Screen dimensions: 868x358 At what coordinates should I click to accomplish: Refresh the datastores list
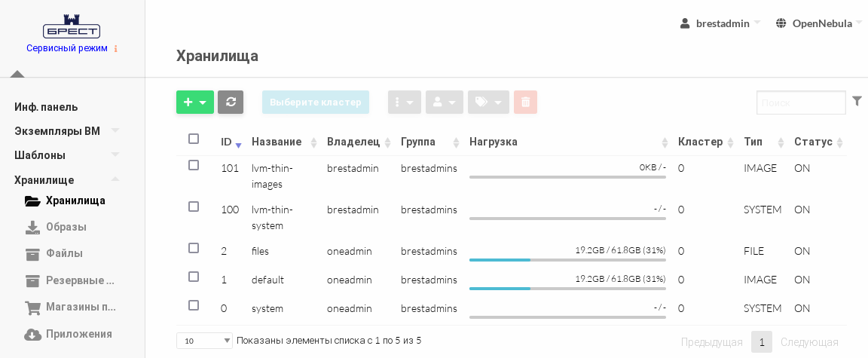(x=231, y=103)
